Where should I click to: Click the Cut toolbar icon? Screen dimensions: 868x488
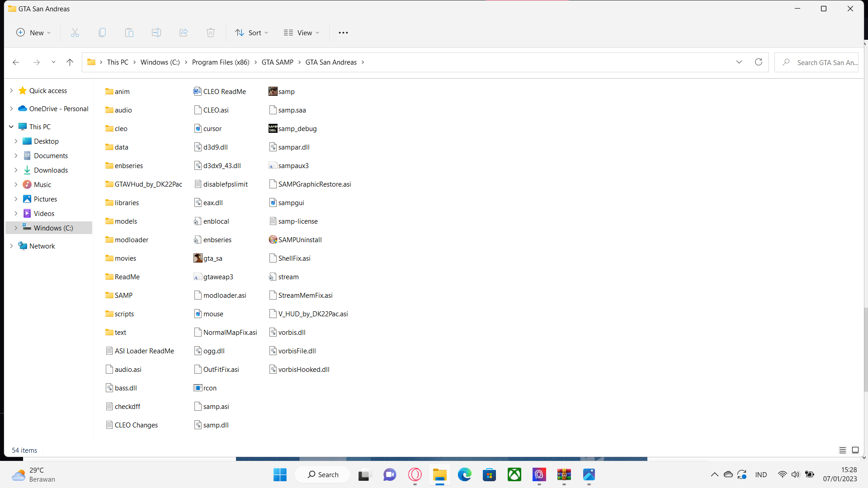click(75, 33)
